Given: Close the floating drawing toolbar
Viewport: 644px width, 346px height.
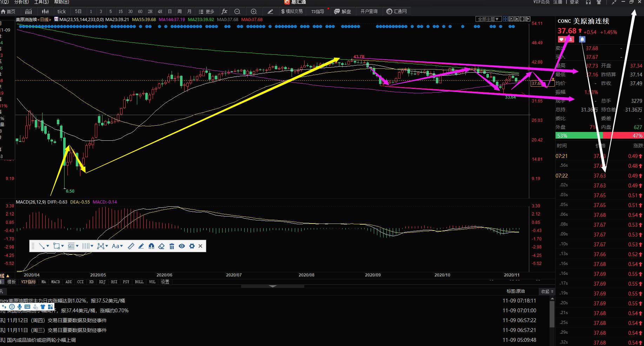Looking at the screenshot, I should pos(200,246).
